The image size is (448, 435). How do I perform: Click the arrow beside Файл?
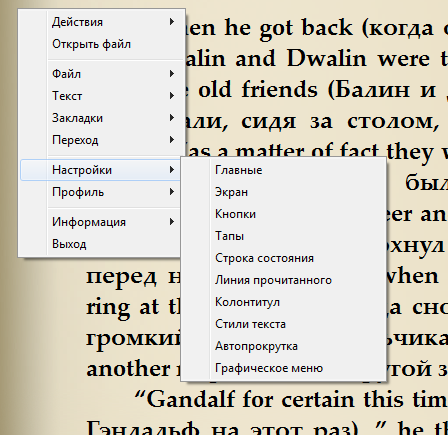[x=172, y=73]
